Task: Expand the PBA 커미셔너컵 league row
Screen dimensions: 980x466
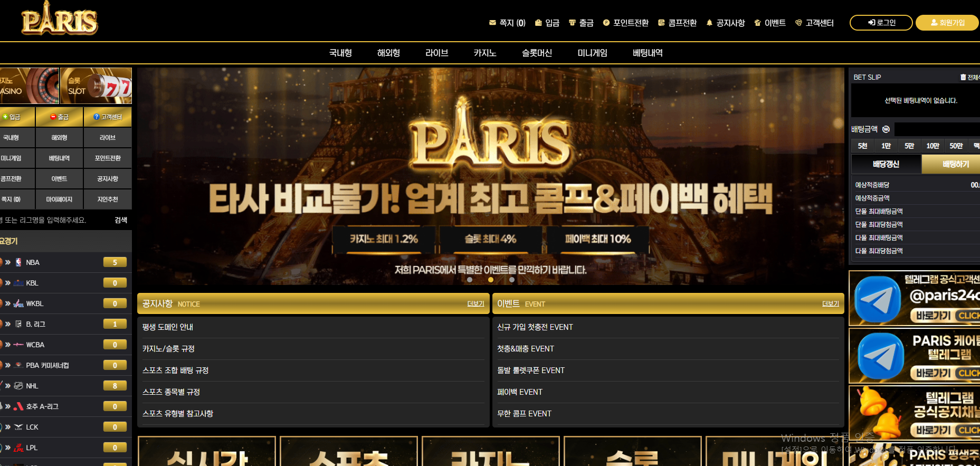Action: click(x=65, y=365)
